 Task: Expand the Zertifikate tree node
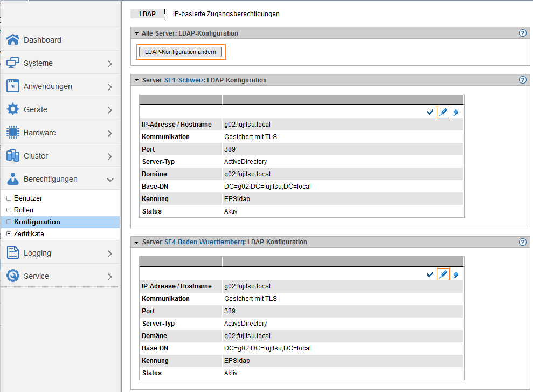click(9, 234)
